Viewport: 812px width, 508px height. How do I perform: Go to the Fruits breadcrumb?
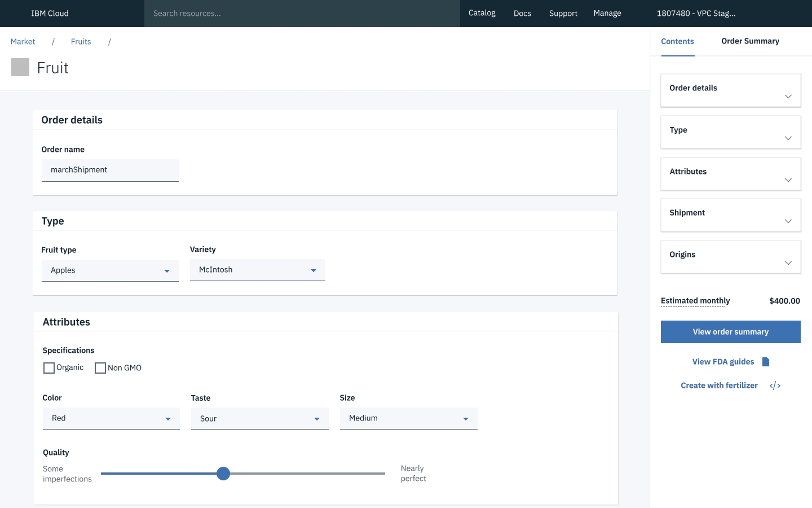[x=81, y=42]
